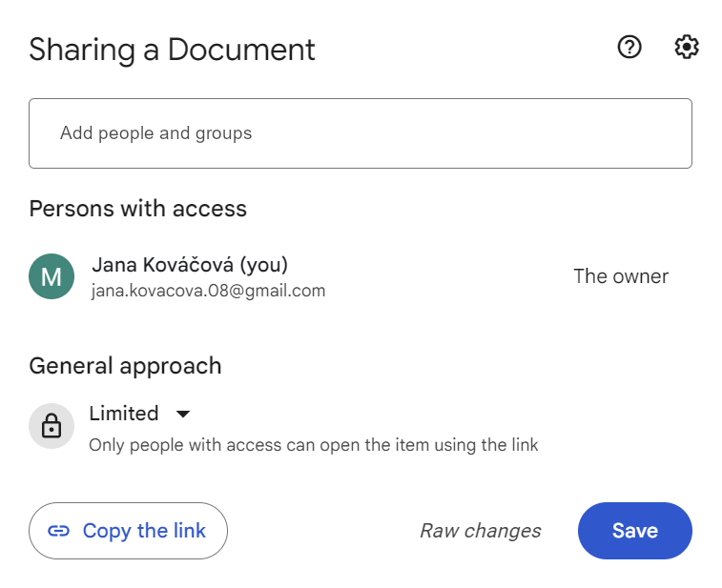Open sharing settings gear icon
This screenshot has width=722, height=588.
(x=687, y=47)
